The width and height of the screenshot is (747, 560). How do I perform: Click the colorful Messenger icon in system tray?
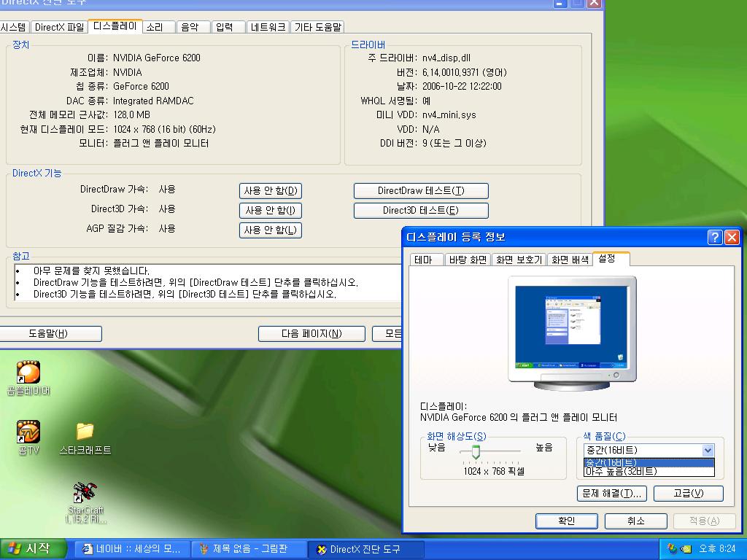click(672, 549)
